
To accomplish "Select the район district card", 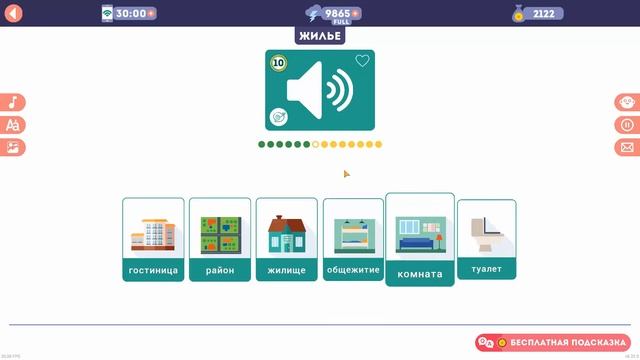I will [220, 240].
